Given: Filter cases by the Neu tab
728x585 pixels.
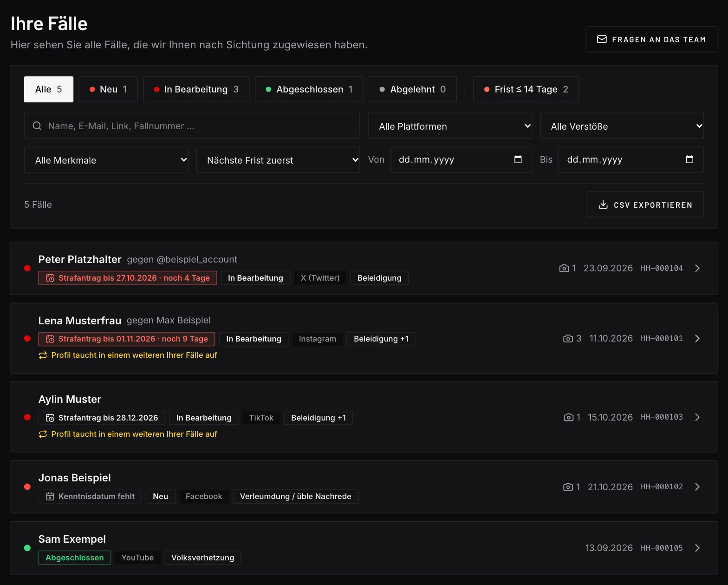Looking at the screenshot, I should pos(108,89).
